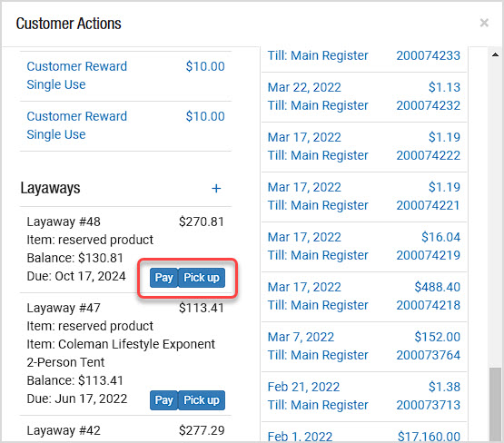Open the $16.04 transaction 200074219
This screenshot has width=504, height=443.
(x=364, y=247)
